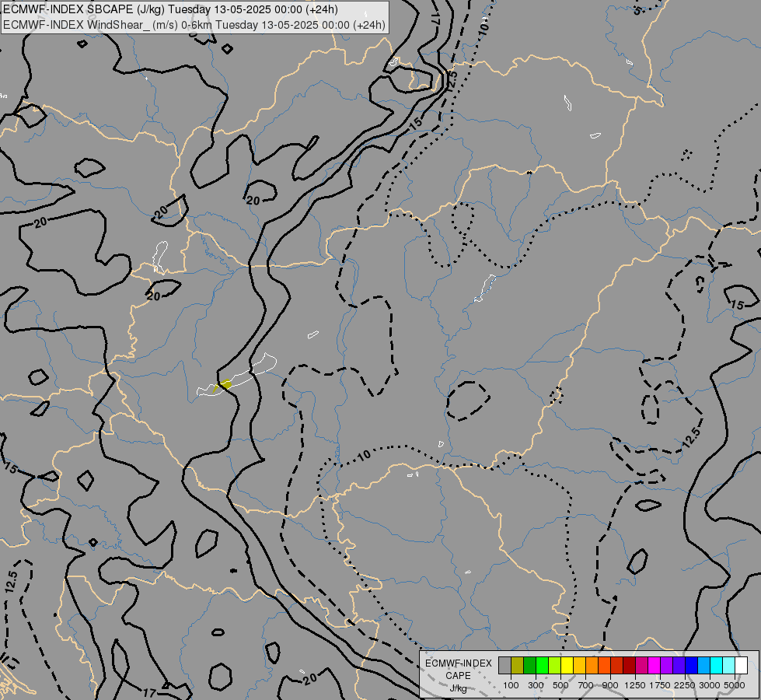Pick the purple swatch after 1750

tap(667, 666)
